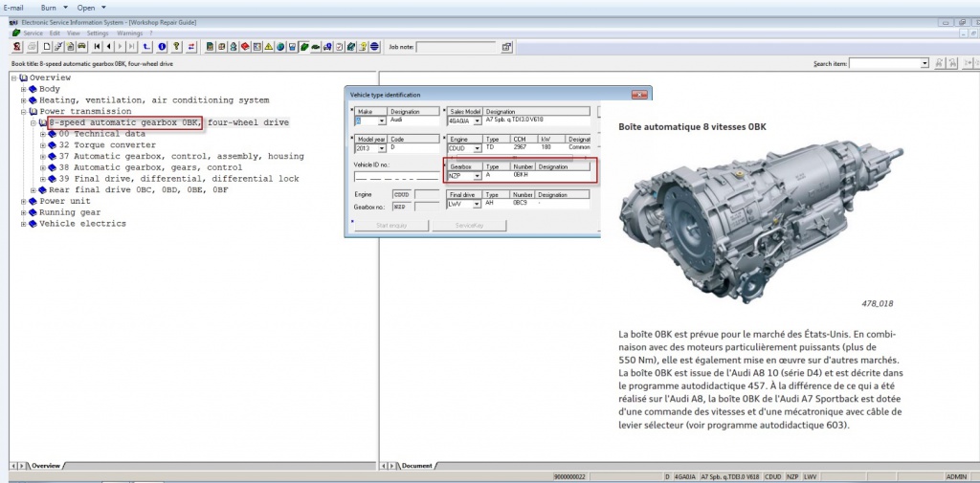Click the blue info circle toolbar icon

162,46
